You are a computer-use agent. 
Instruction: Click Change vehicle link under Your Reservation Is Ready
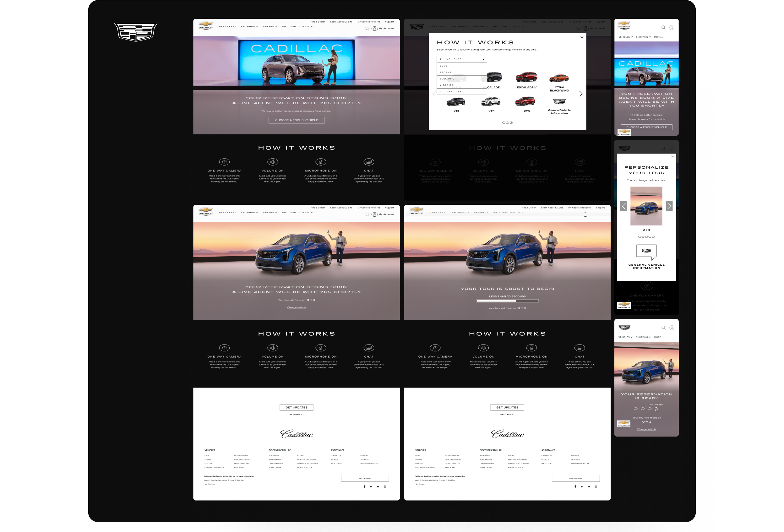click(x=646, y=429)
